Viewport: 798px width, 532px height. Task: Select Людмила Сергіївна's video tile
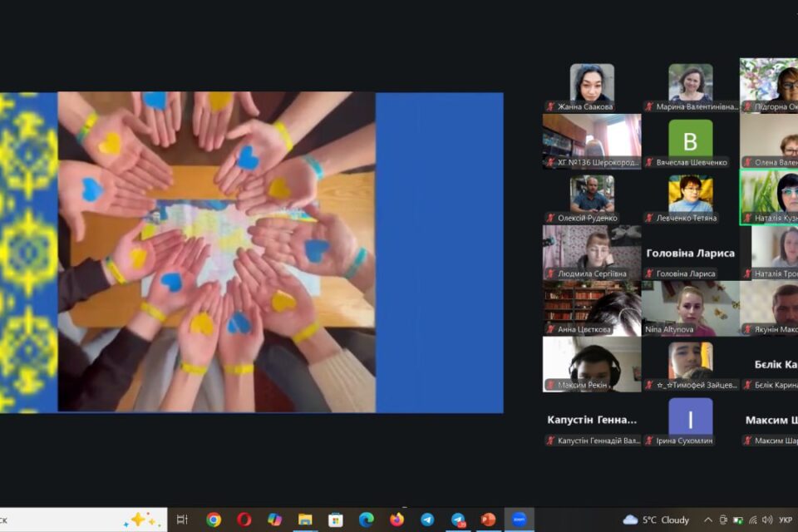(x=592, y=253)
